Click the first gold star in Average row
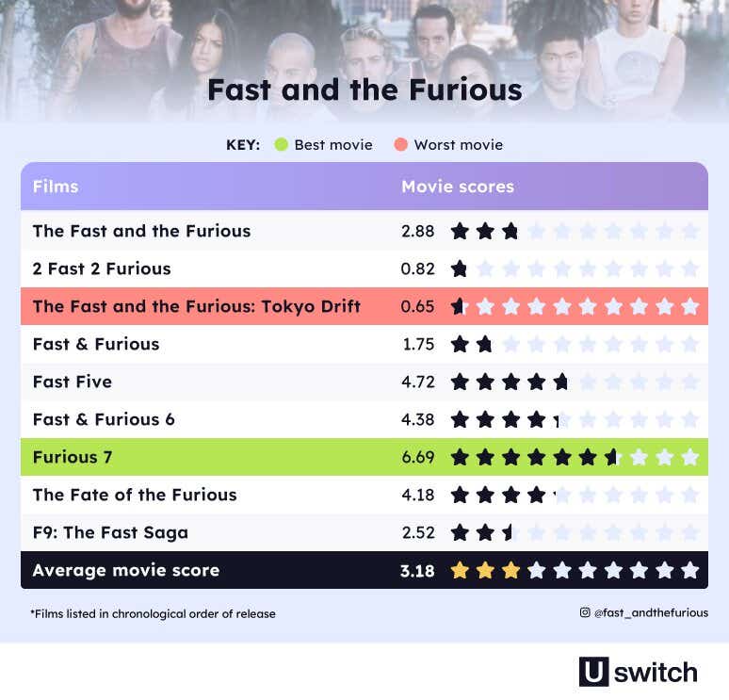The image size is (729, 700). pos(460,570)
